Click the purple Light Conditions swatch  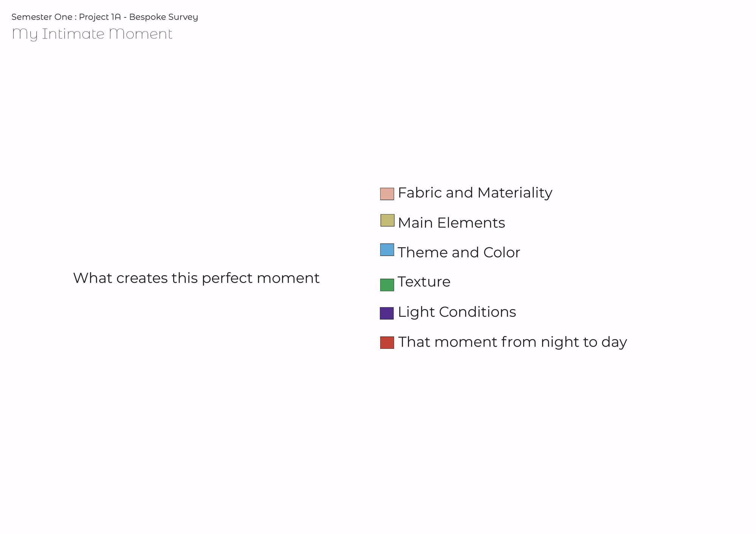(x=387, y=313)
